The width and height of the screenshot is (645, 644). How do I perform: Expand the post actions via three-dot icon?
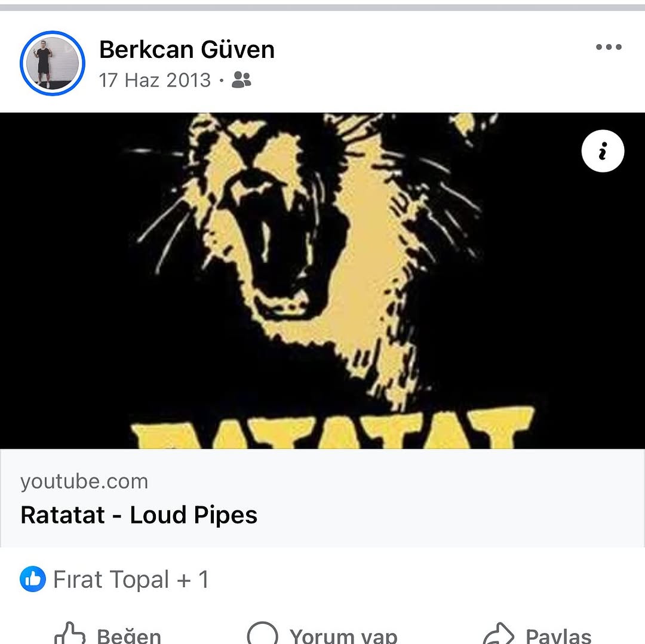click(x=608, y=47)
